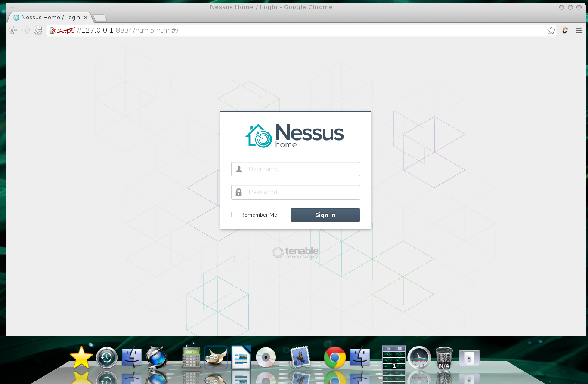Click the yellow star icon in dock
588x384 pixels.
[x=81, y=357]
